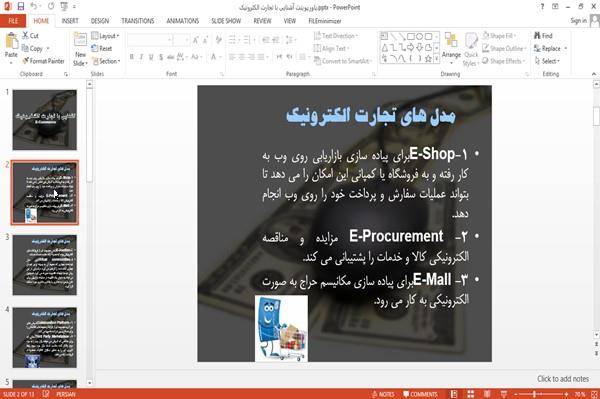Open the Layout dropdown

105,36
